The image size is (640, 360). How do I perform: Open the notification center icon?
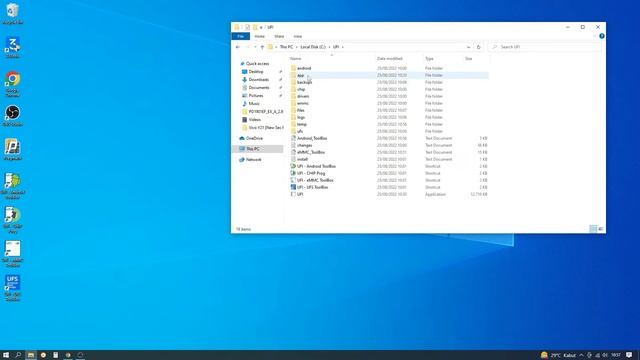[x=629, y=355]
